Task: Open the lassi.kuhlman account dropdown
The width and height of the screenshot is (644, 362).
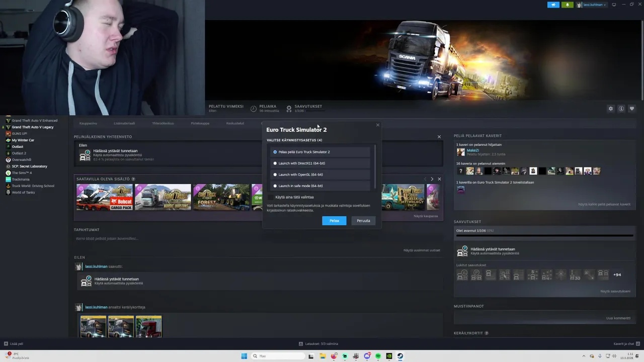Action: [592, 5]
